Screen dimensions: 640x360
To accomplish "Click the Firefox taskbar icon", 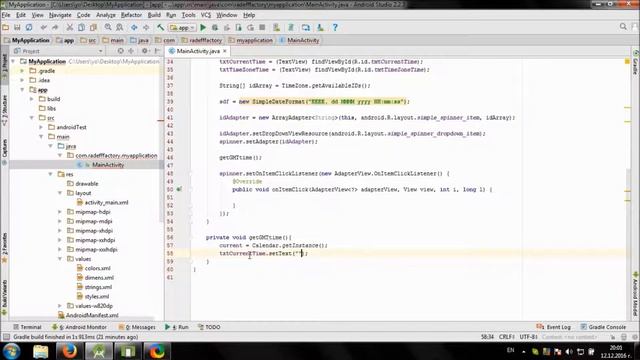I will click(x=69, y=351).
